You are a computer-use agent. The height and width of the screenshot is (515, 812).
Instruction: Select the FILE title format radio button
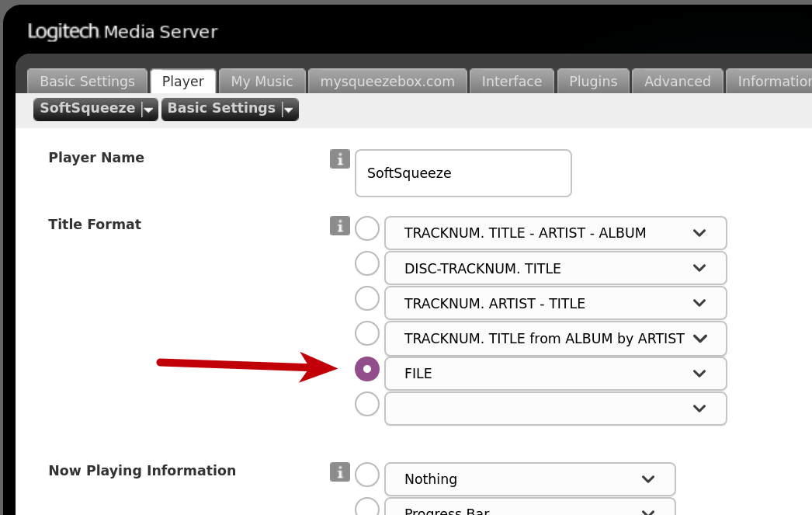coord(367,369)
